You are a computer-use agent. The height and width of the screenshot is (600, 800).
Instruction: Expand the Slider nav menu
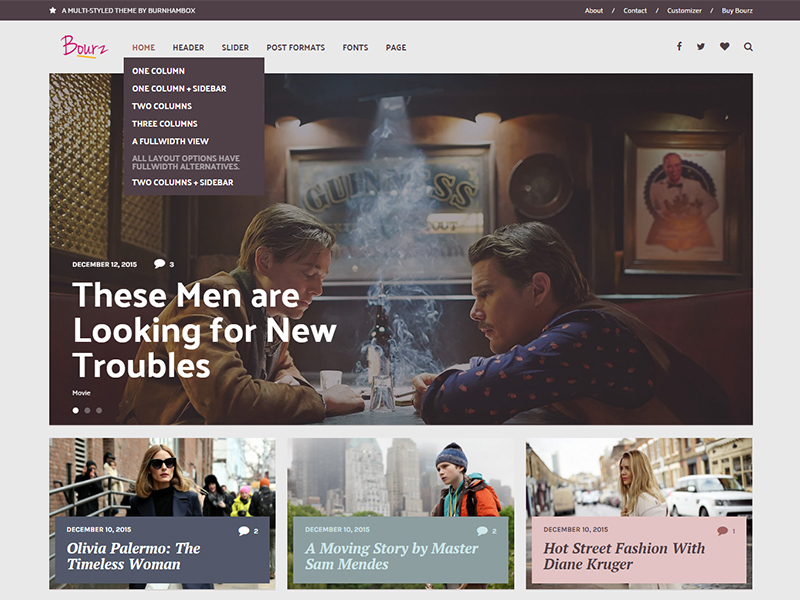point(235,47)
